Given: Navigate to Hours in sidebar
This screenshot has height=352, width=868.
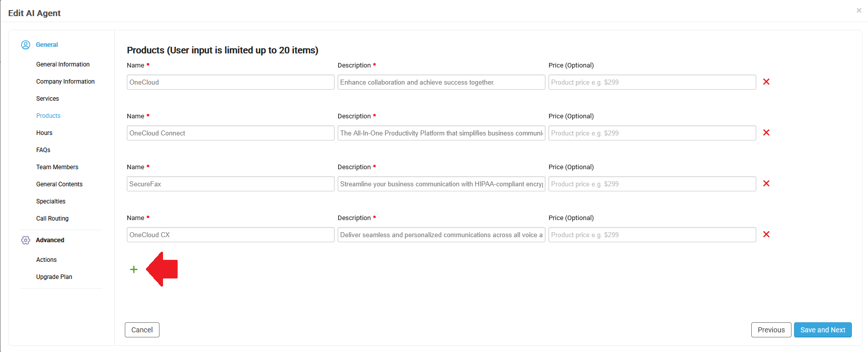Looking at the screenshot, I should [x=44, y=133].
